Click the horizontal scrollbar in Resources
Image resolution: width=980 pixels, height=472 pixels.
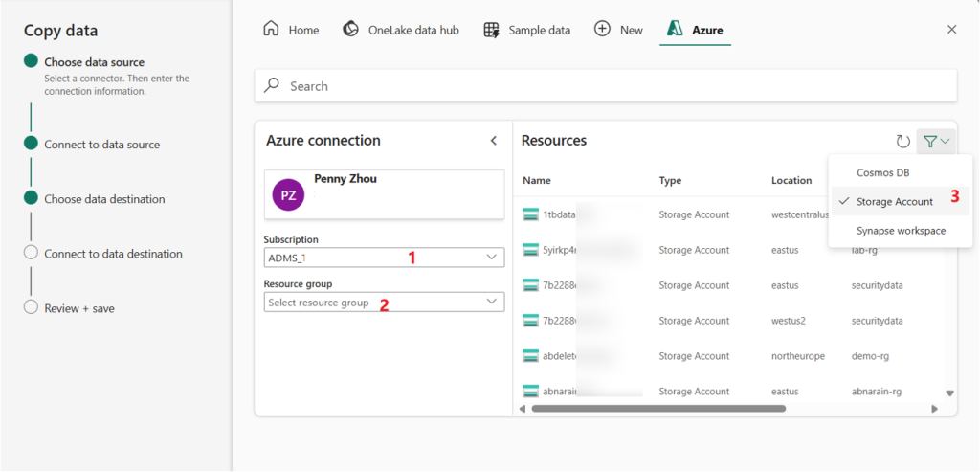coord(658,409)
